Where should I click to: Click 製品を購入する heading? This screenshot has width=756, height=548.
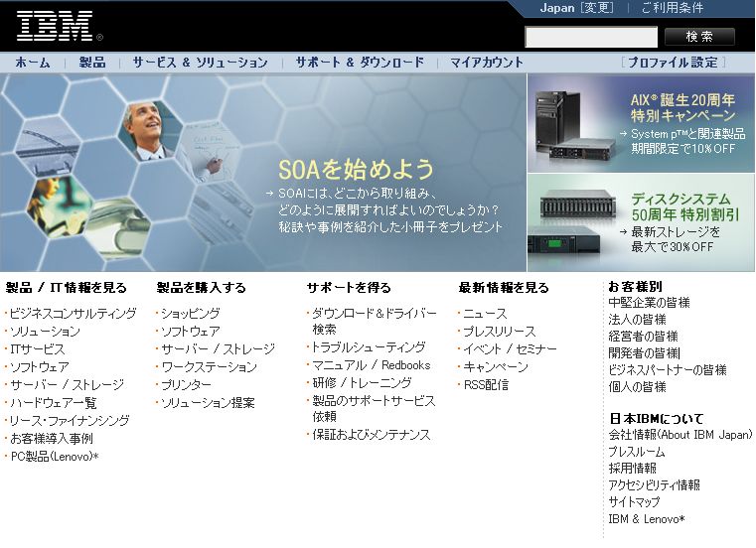[x=202, y=288]
